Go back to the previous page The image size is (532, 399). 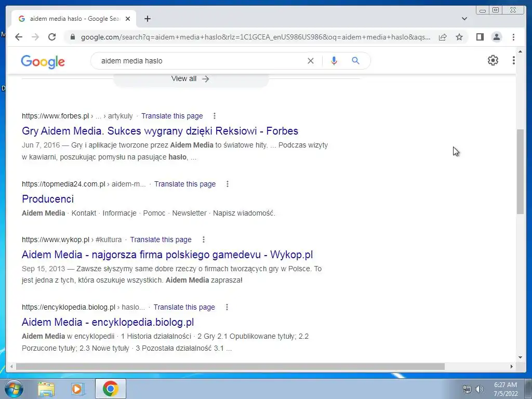coord(19,37)
